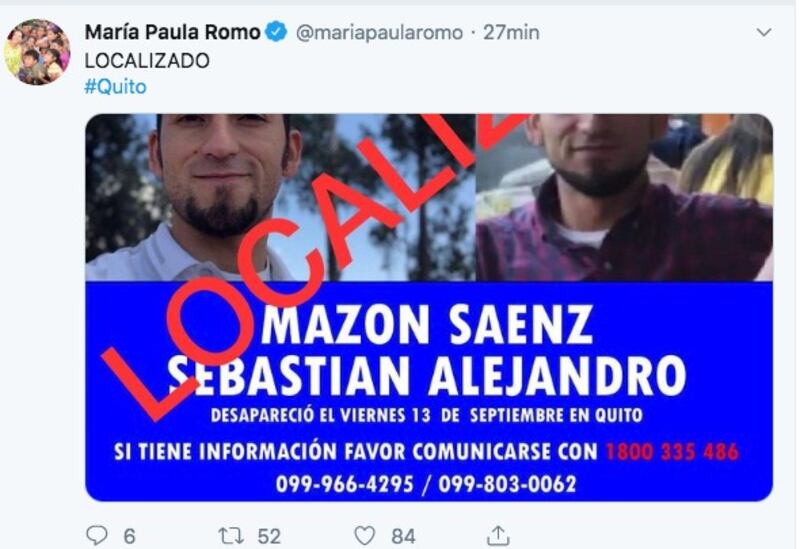This screenshot has height=549, width=800.
Task: Click the blue verified badge
Action: (x=277, y=32)
